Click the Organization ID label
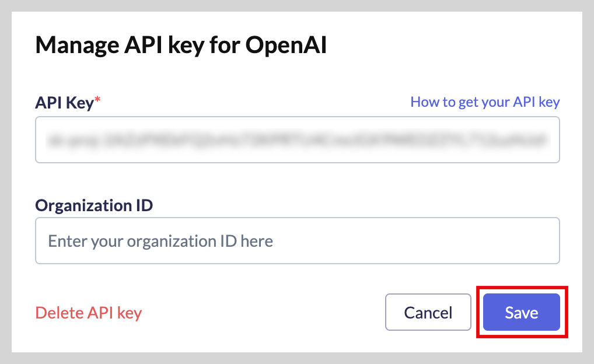Image resolution: width=594 pixels, height=364 pixels. point(94,205)
